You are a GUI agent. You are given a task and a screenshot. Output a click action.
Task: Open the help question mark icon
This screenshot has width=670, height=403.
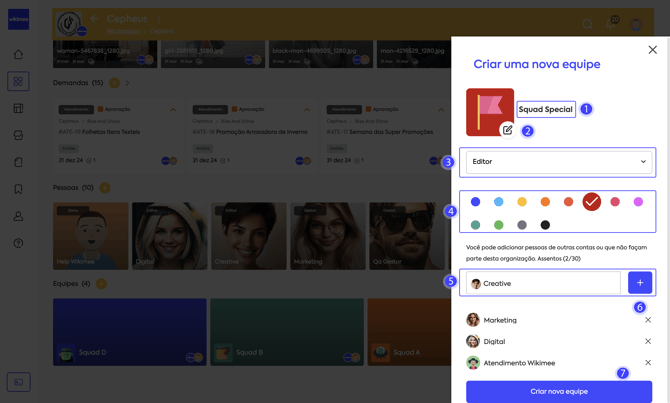(18, 243)
